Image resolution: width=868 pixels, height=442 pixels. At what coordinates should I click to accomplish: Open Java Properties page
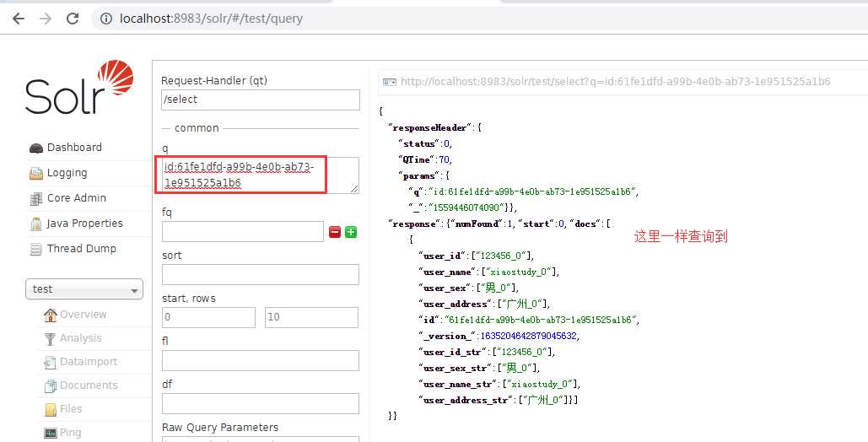tap(84, 224)
